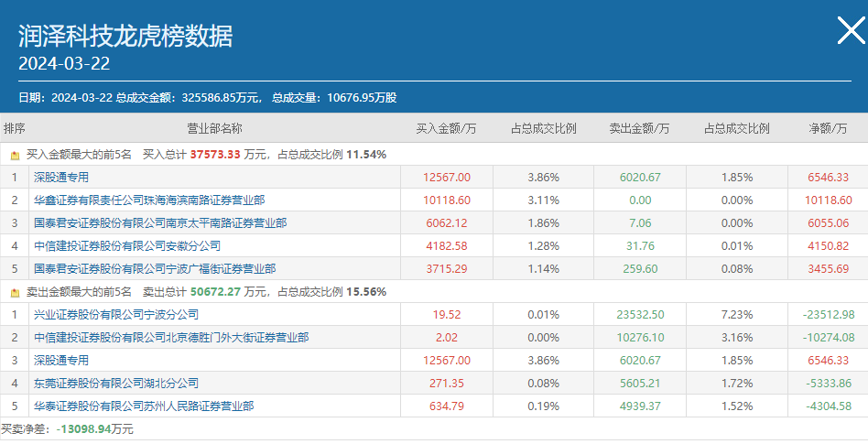Select buy amount 19.52
868x444 pixels.
tap(447, 314)
